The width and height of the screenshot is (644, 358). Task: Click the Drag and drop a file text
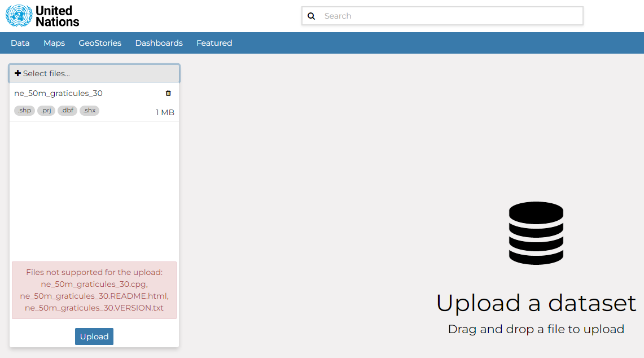[536, 329]
